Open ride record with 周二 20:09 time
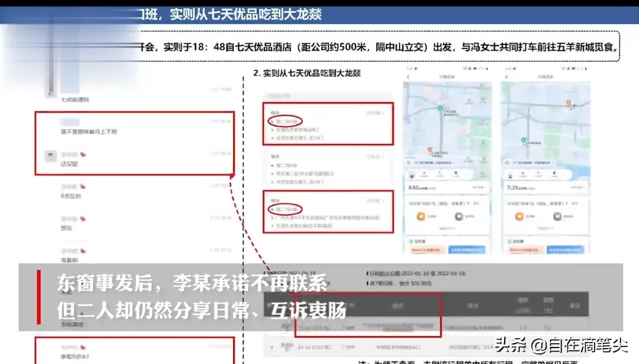 pyautogui.click(x=328, y=123)
